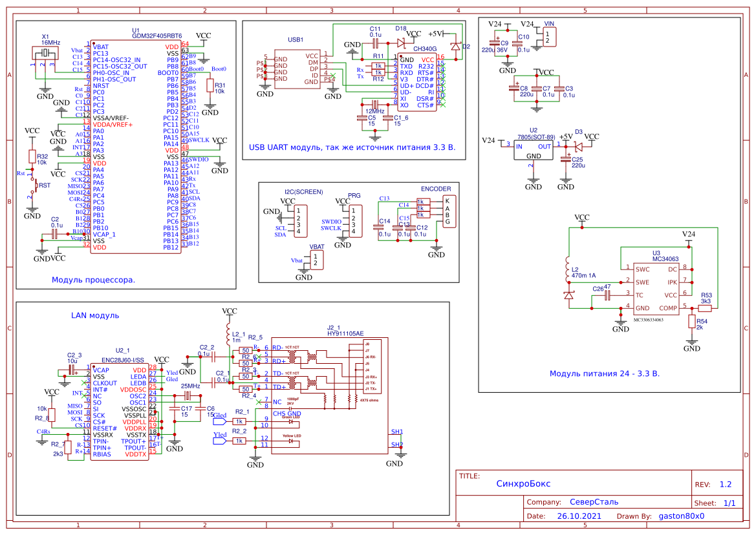The height and width of the screenshot is (535, 756).
Task: Click the Sheet 1/1 field in title block
Action: pyautogui.click(x=729, y=502)
